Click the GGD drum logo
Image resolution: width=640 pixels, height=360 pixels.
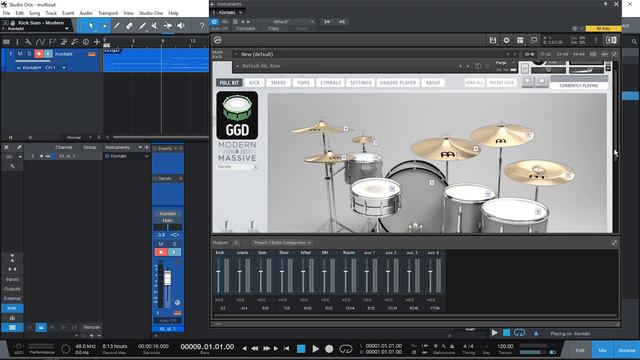237,115
